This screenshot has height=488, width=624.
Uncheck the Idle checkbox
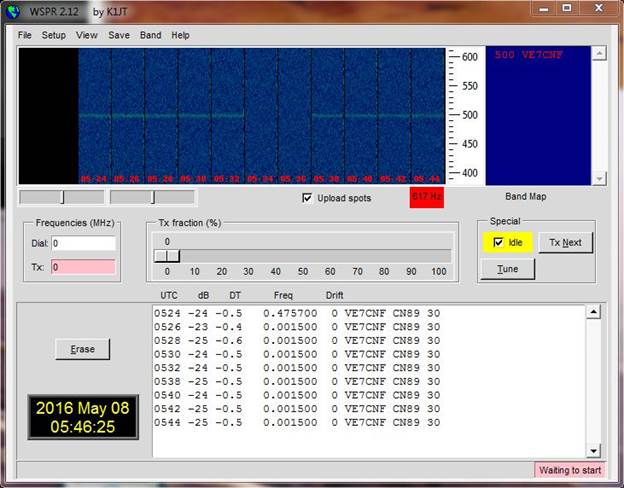(499, 242)
